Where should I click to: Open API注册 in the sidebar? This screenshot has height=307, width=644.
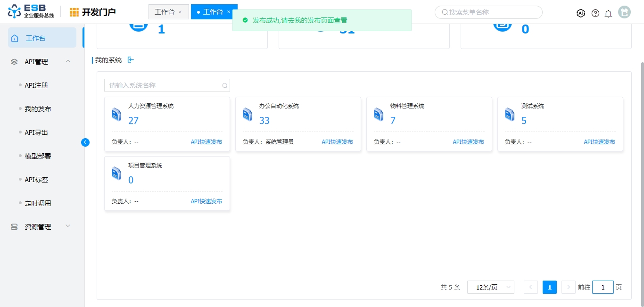(x=36, y=85)
